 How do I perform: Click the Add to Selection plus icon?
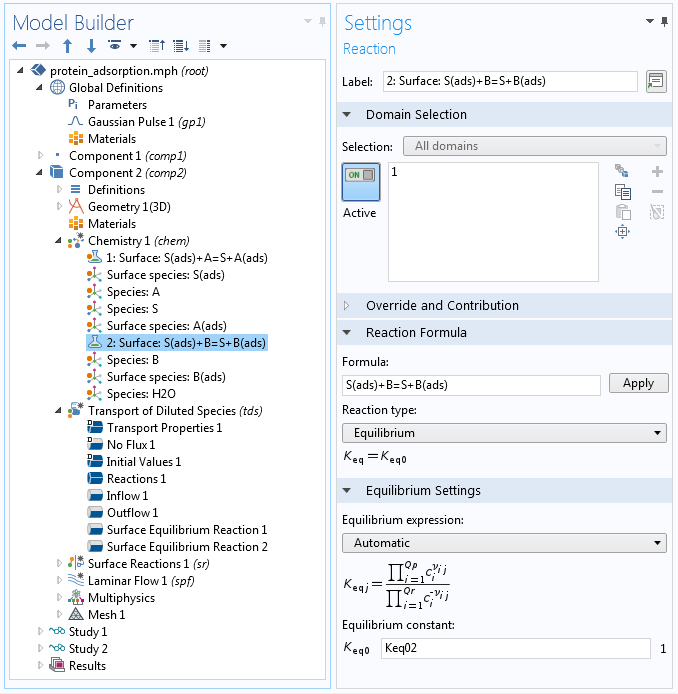coord(657,171)
